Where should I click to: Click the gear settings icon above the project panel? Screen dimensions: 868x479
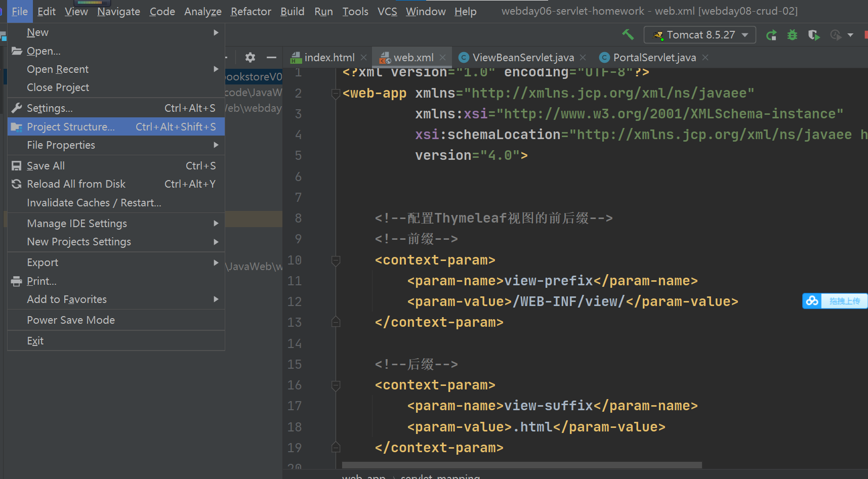tap(250, 57)
